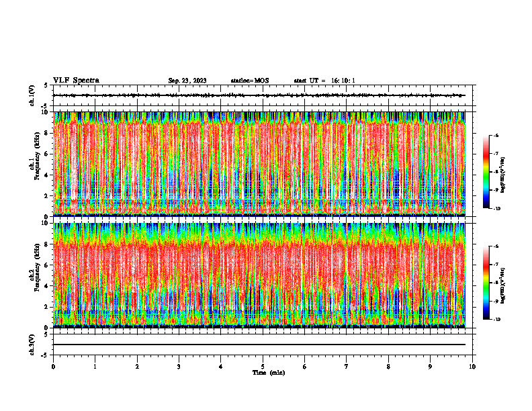Click the "8" kHz tick on ch.1 axis
This screenshot has width=532, height=411.
coord(47,133)
